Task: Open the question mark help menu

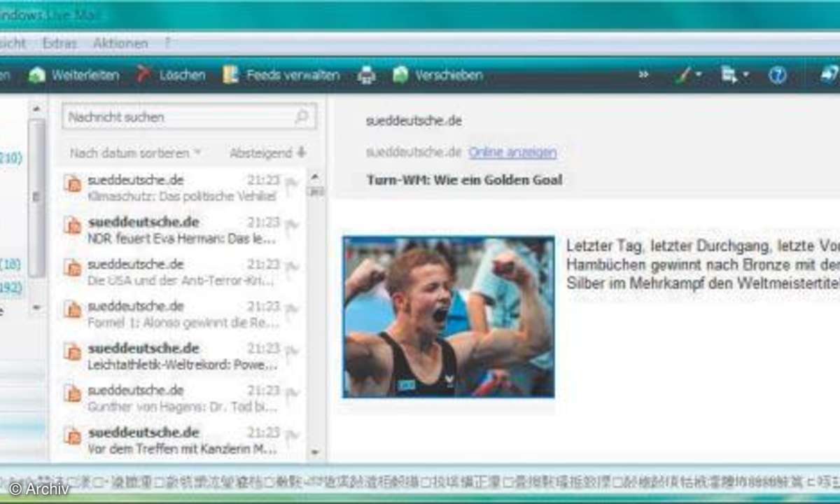Action: pos(167,43)
